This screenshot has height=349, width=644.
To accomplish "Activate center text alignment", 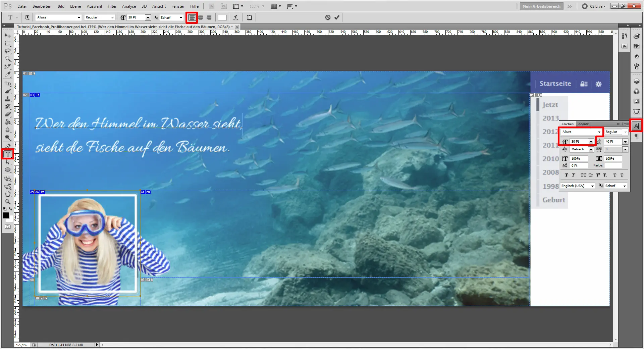I will coord(200,17).
